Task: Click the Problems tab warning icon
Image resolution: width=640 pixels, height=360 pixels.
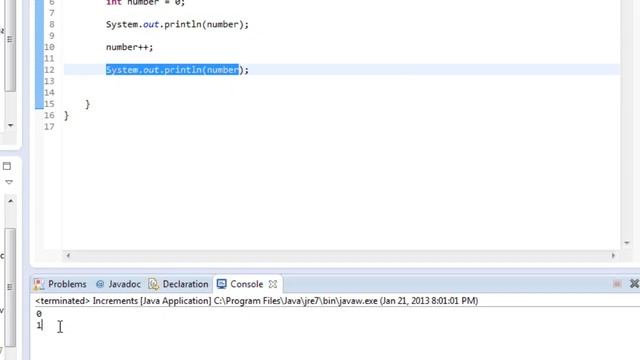Action: [x=39, y=284]
